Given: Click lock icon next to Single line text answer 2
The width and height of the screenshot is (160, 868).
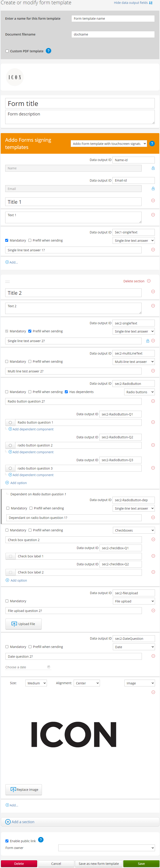Looking at the screenshot, I should [x=148, y=341].
